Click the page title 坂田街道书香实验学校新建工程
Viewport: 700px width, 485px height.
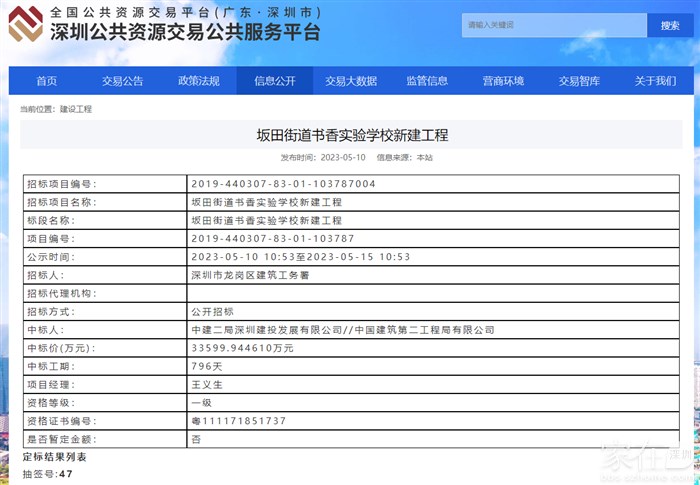(x=352, y=135)
